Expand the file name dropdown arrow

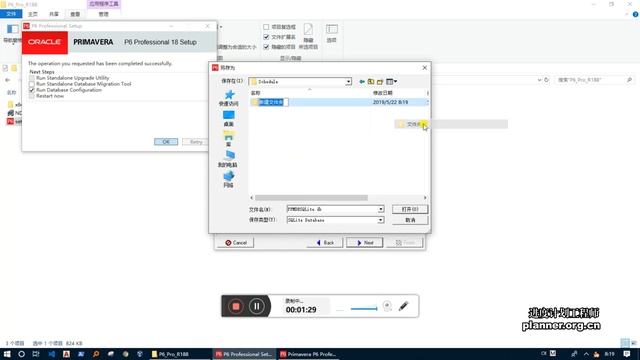[380, 209]
